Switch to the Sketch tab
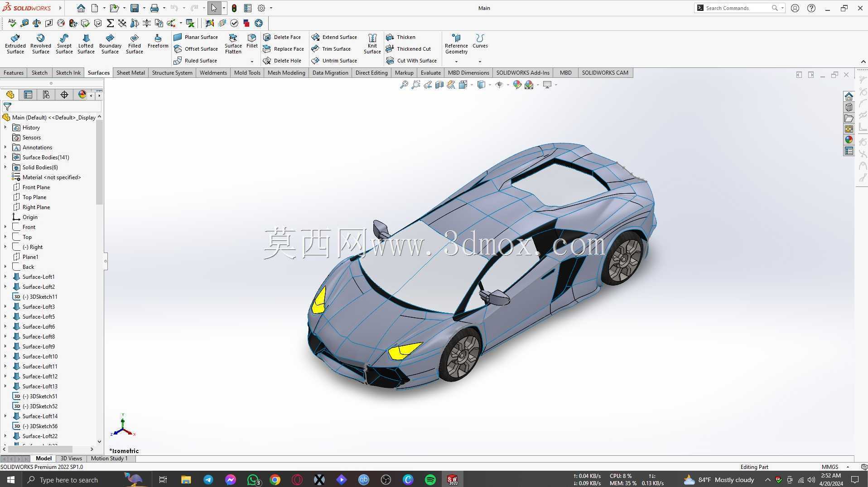 (x=39, y=73)
